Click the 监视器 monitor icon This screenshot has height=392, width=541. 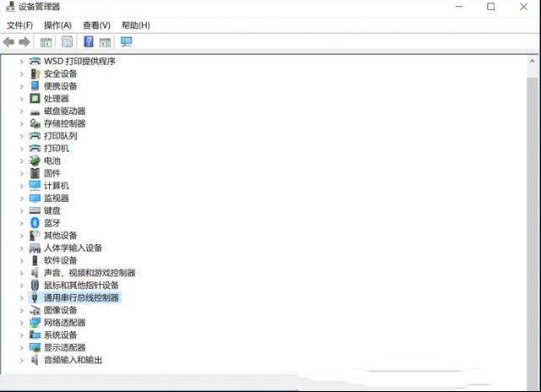pos(35,199)
